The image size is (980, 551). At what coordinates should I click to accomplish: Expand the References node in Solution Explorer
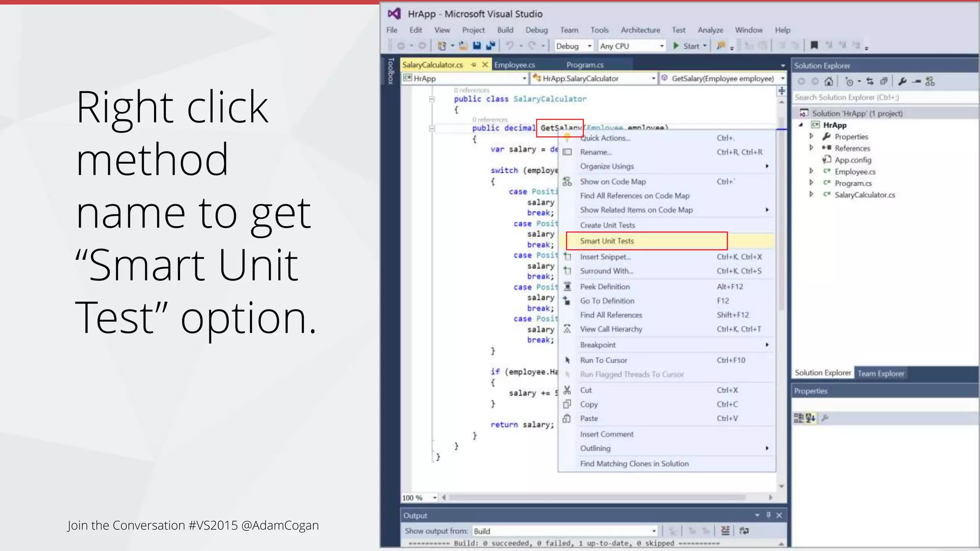811,148
